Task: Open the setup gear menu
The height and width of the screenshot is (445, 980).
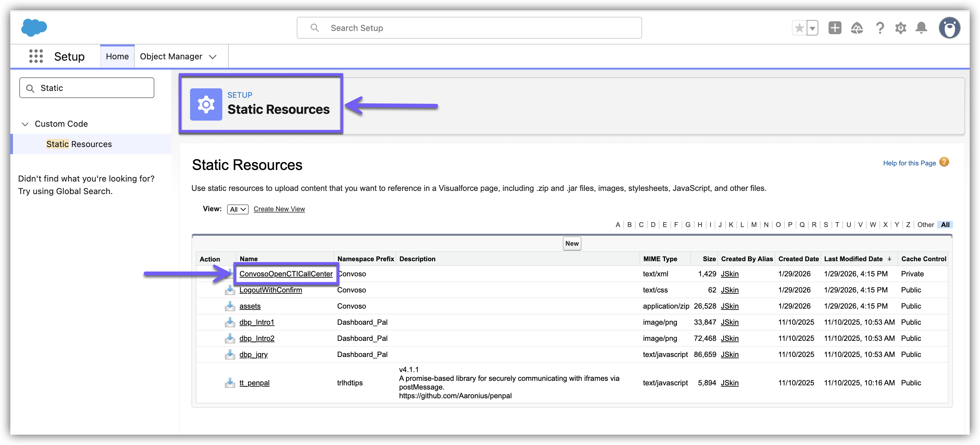Action: (900, 28)
